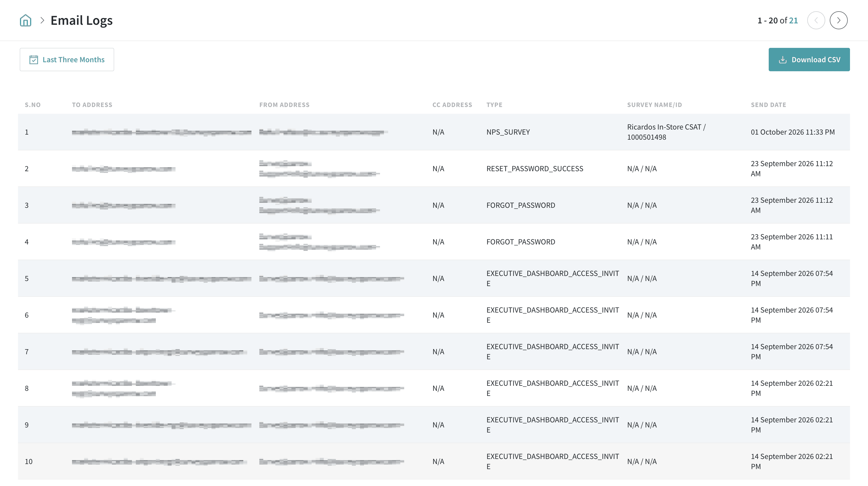Image resolution: width=868 pixels, height=486 pixels.
Task: Select the S.NO column header
Action: (32, 105)
